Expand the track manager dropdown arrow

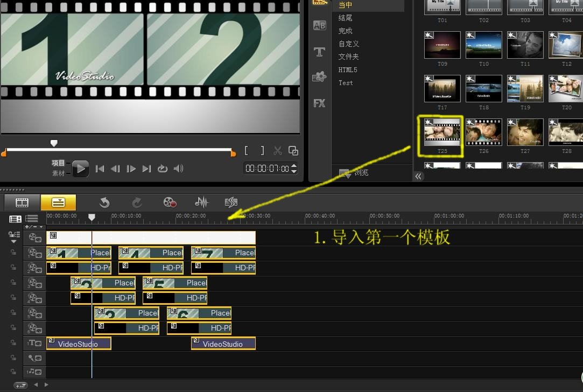point(13,242)
